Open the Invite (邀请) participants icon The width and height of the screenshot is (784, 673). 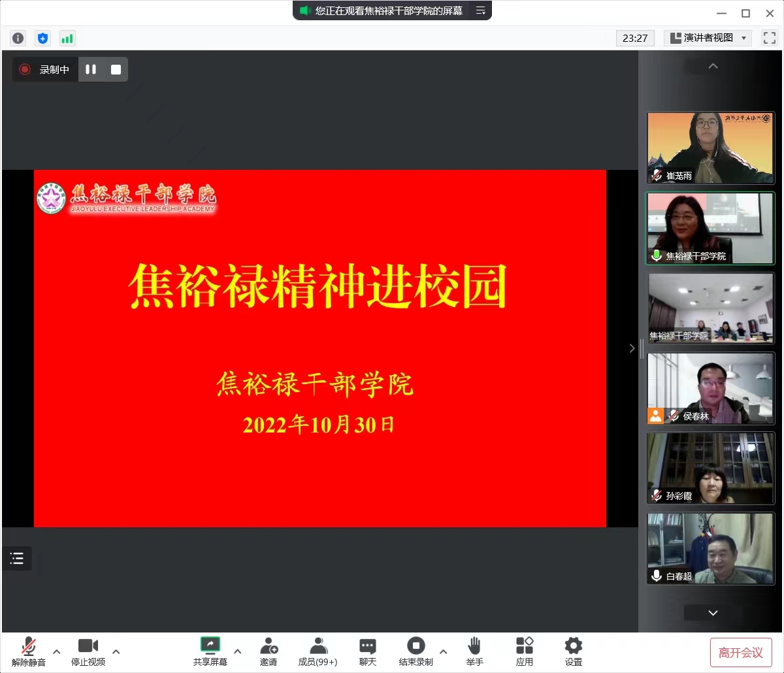coord(269,651)
